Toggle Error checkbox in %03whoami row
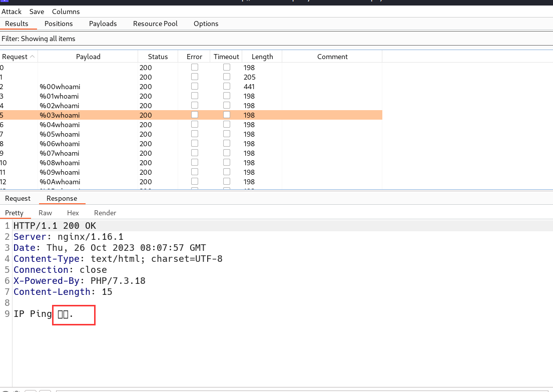 195,115
